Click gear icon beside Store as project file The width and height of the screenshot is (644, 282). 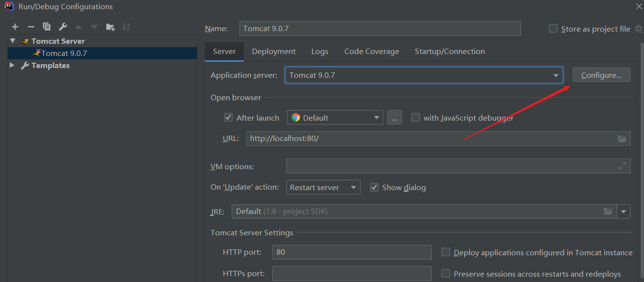639,29
